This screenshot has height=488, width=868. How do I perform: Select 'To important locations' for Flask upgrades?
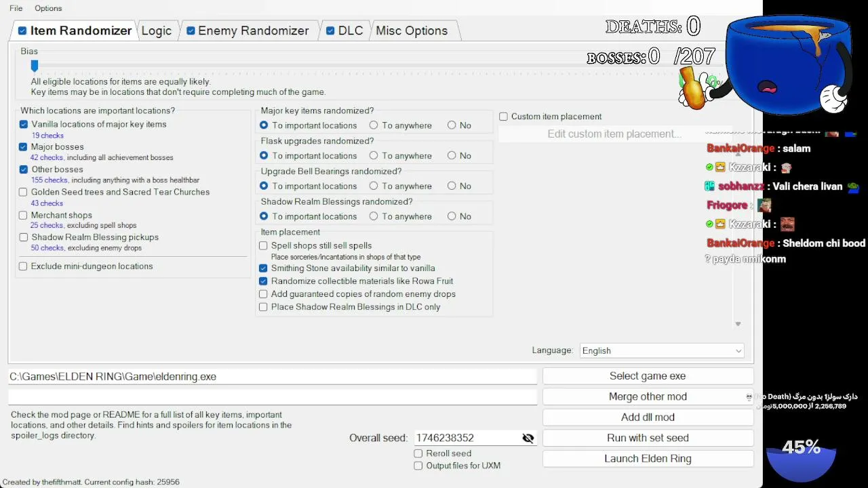(x=264, y=156)
